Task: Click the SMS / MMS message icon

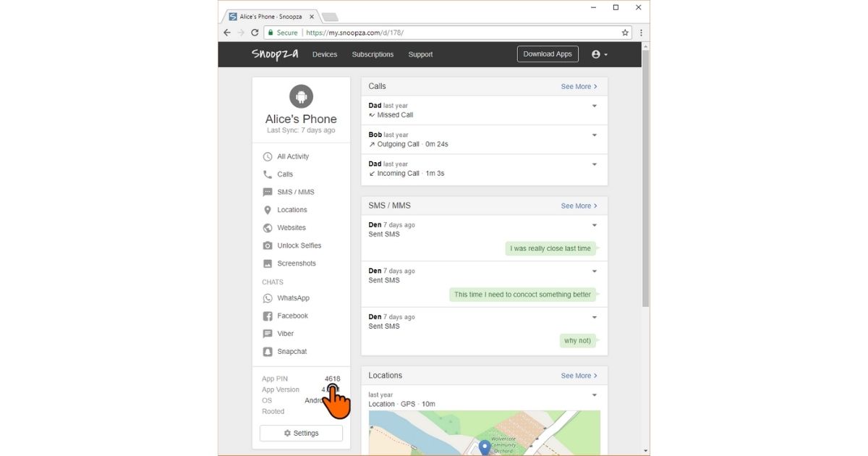Action: click(268, 193)
